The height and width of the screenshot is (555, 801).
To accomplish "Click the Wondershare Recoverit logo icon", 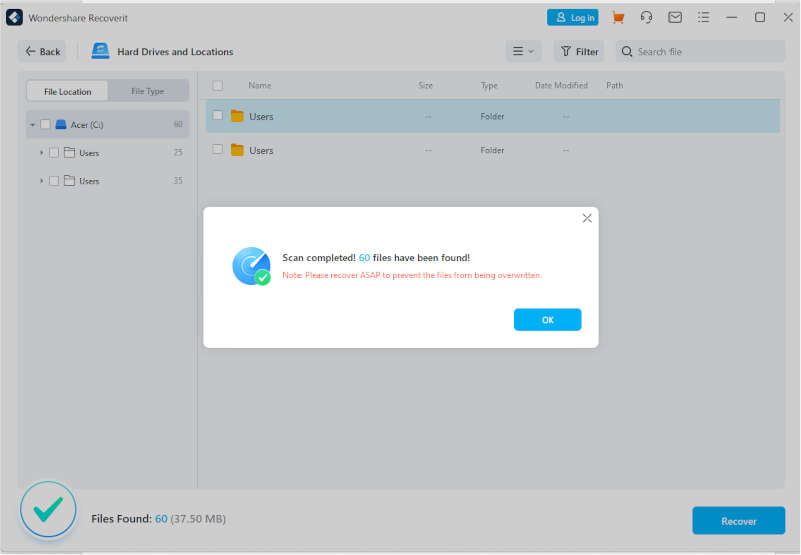I will (14, 18).
